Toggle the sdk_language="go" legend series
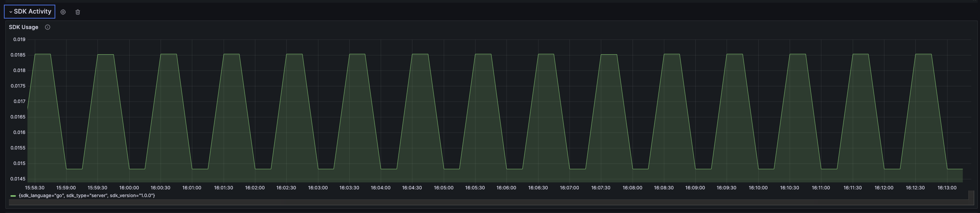Image resolution: width=980 pixels, height=213 pixels. 87,196
